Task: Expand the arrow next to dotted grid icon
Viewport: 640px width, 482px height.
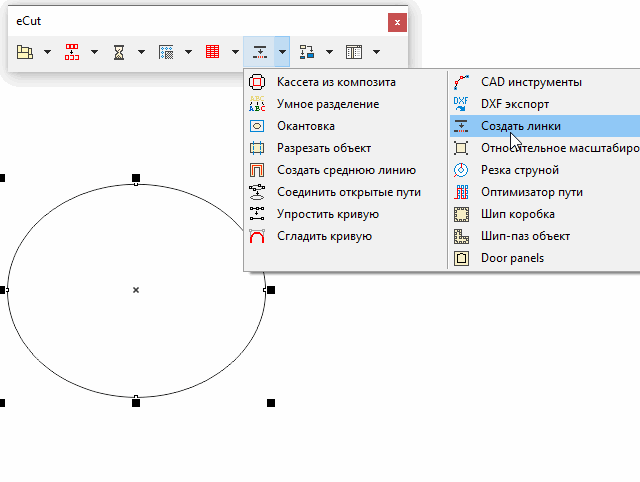Action: click(x=188, y=52)
